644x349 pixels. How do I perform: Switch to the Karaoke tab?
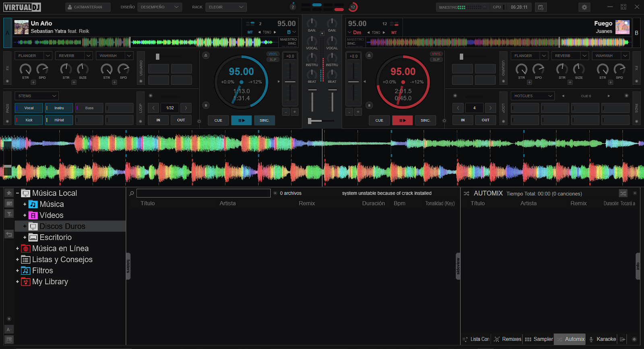click(602, 339)
